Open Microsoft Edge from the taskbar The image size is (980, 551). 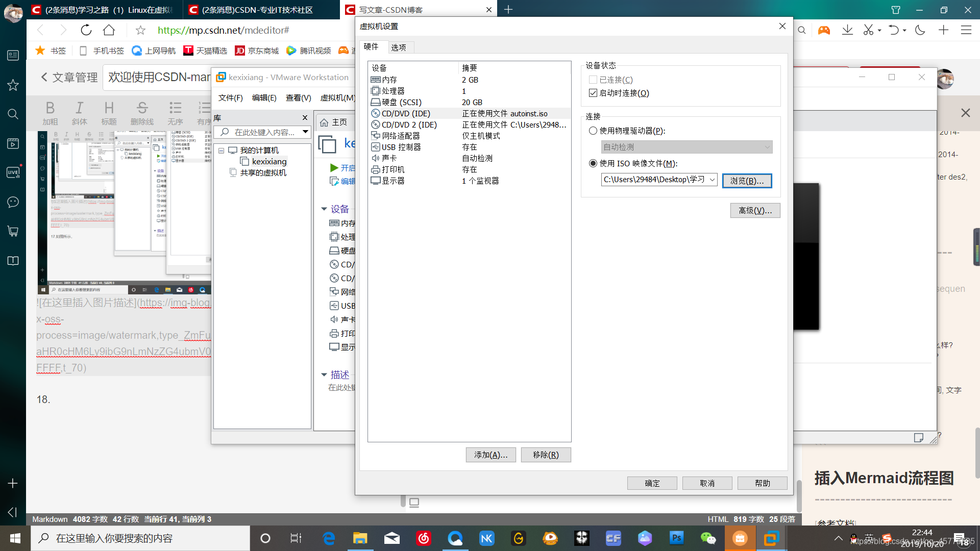pyautogui.click(x=329, y=538)
